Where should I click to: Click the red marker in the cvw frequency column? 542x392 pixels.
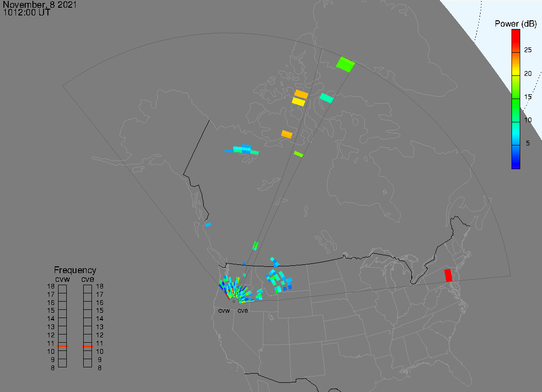[62, 346]
